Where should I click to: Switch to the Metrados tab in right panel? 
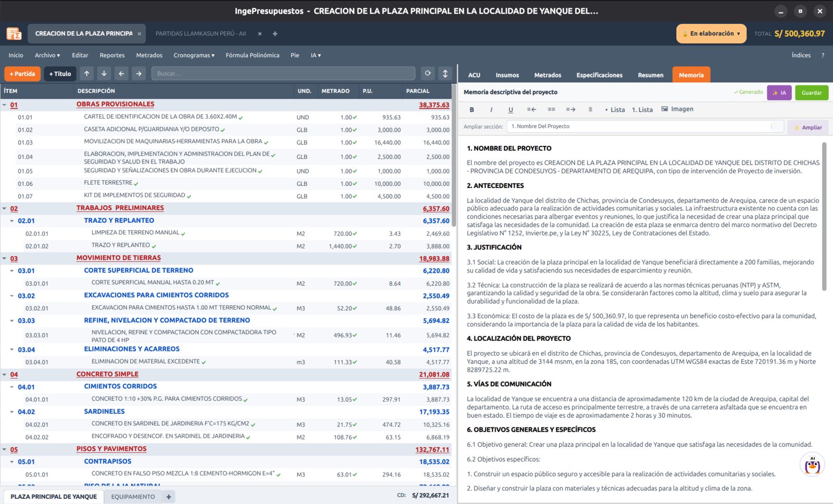[548, 75]
